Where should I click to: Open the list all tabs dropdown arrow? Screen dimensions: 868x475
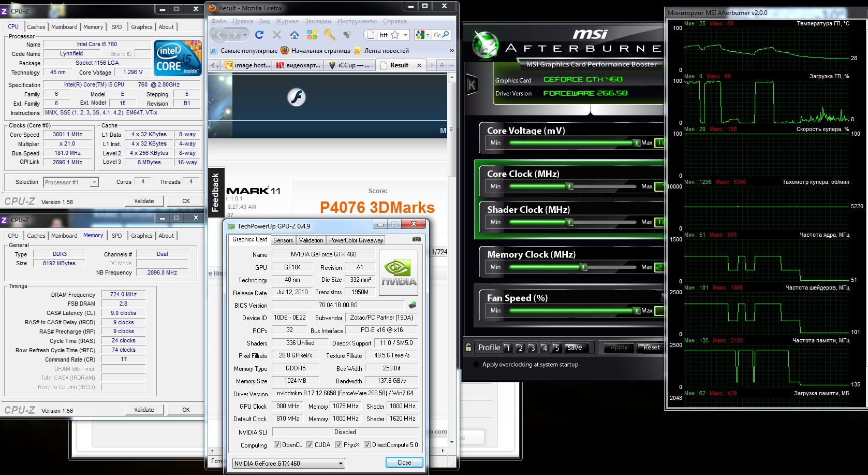(x=452, y=65)
